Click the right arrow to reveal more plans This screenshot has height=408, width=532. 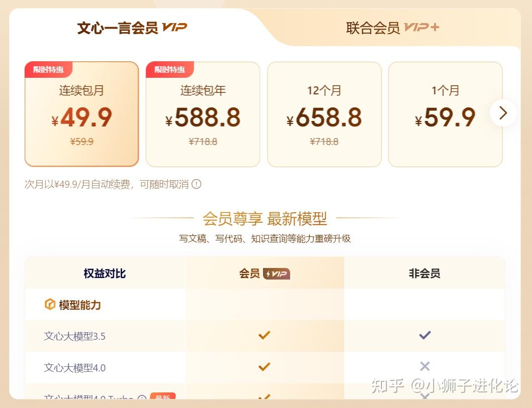click(503, 113)
